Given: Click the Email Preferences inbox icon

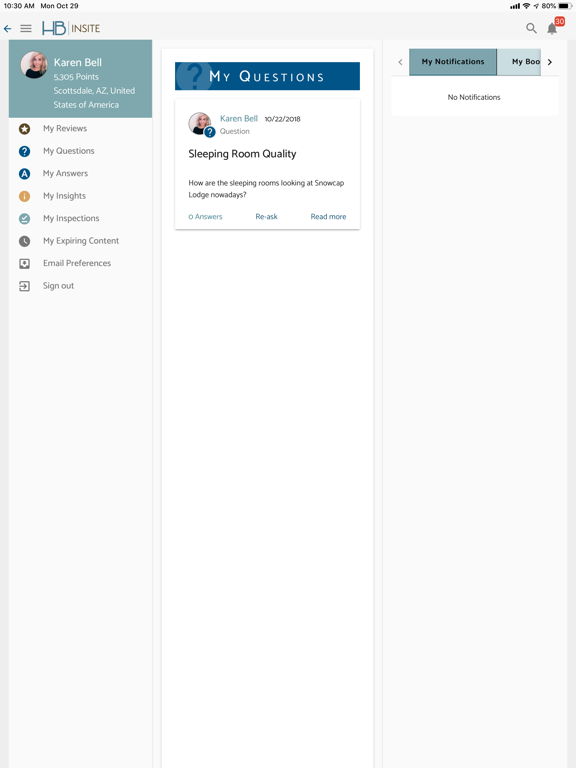Looking at the screenshot, I should click(x=24, y=264).
